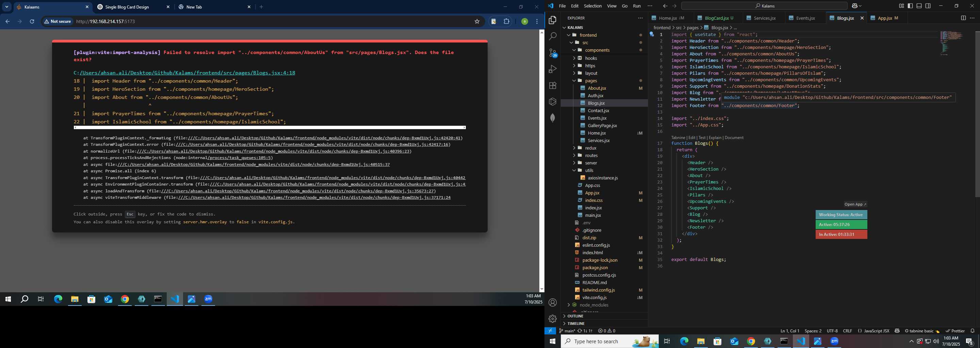Split the VS Code editor to the right
980x348 pixels.
[963, 18]
